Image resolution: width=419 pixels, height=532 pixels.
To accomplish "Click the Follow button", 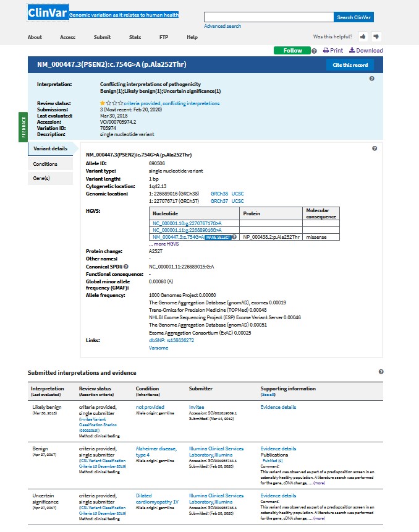I will [292, 51].
